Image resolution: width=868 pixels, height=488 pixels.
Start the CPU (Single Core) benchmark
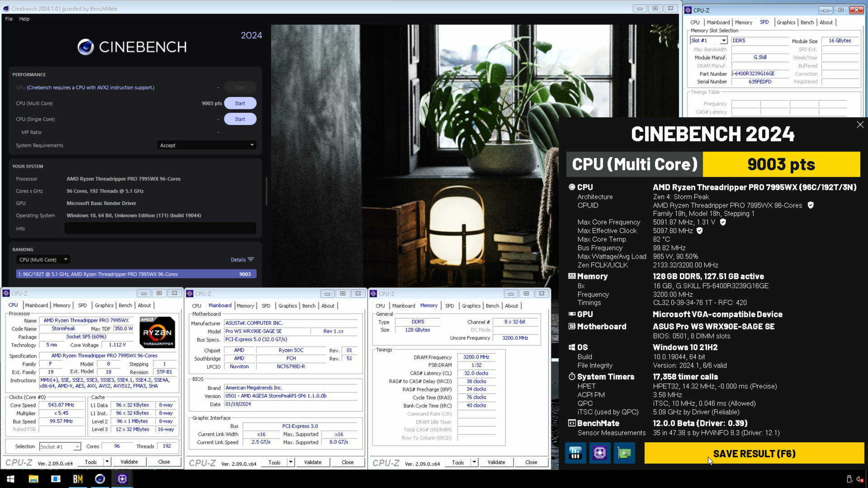click(x=240, y=119)
